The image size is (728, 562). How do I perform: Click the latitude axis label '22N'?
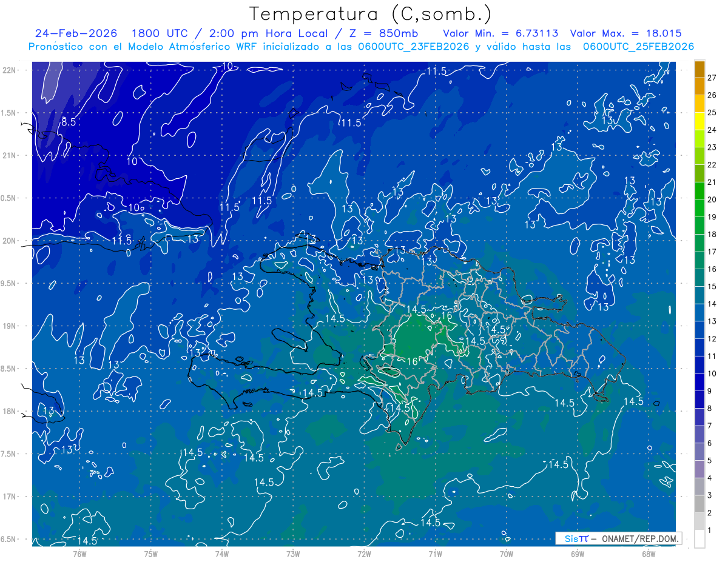(x=9, y=70)
